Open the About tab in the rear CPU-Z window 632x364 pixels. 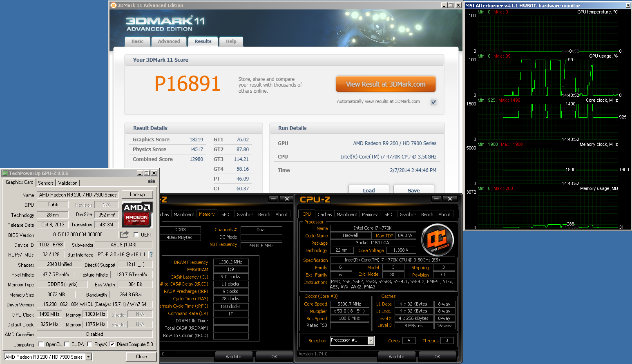click(281, 214)
